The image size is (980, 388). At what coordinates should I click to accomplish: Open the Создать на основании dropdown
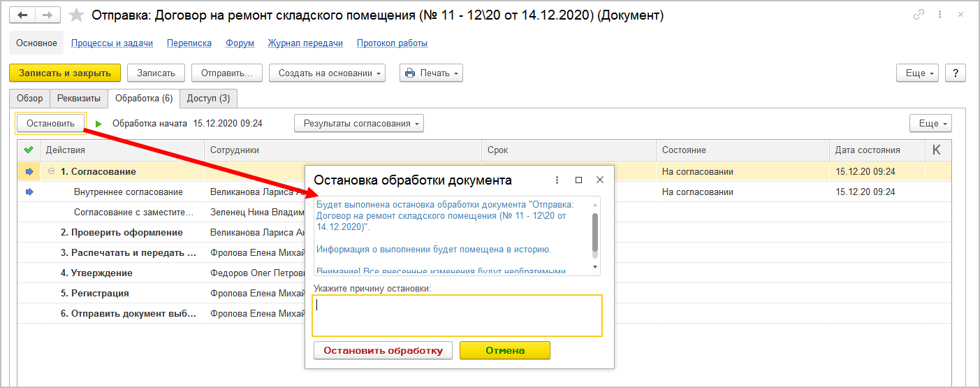[328, 73]
